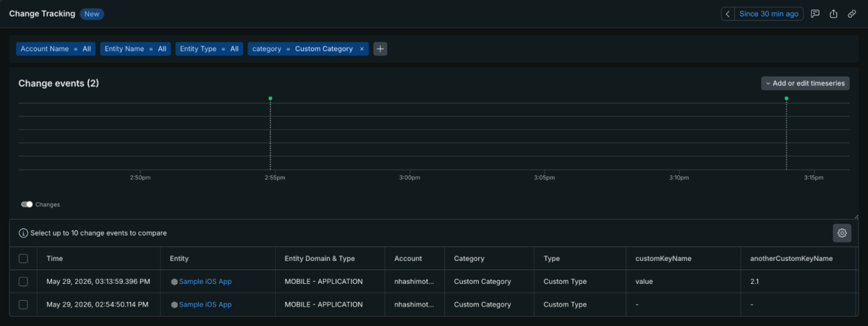Open Since 30 min ago time picker

tap(769, 14)
